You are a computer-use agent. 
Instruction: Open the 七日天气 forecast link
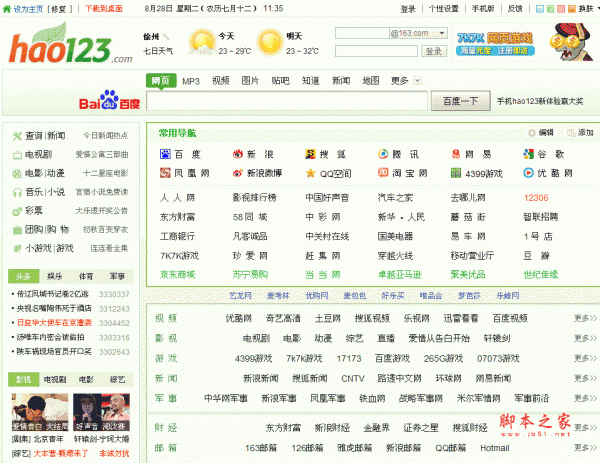click(158, 51)
